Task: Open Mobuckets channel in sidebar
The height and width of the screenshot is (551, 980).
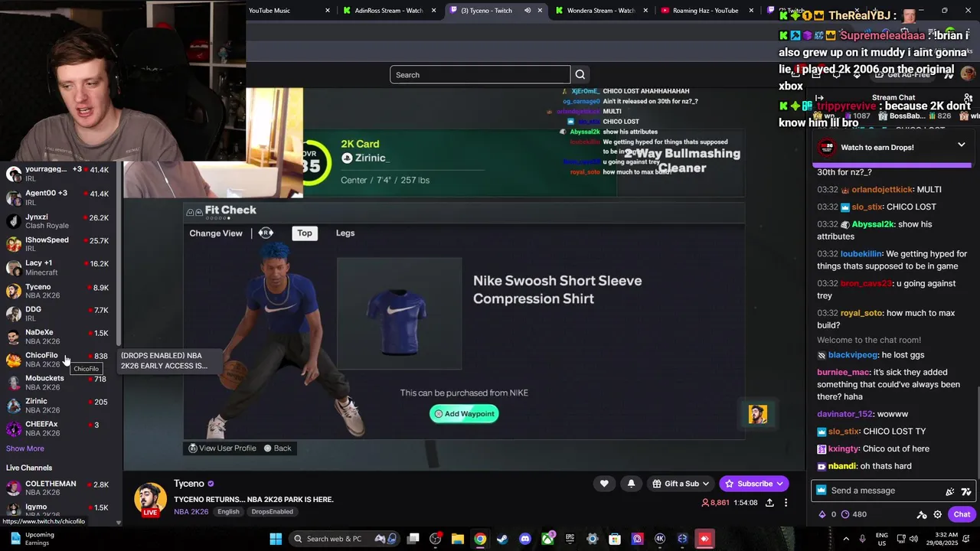Action: pos(57,383)
